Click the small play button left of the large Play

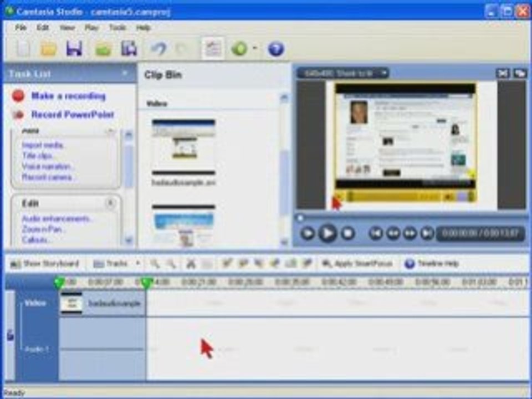pyautogui.click(x=308, y=233)
